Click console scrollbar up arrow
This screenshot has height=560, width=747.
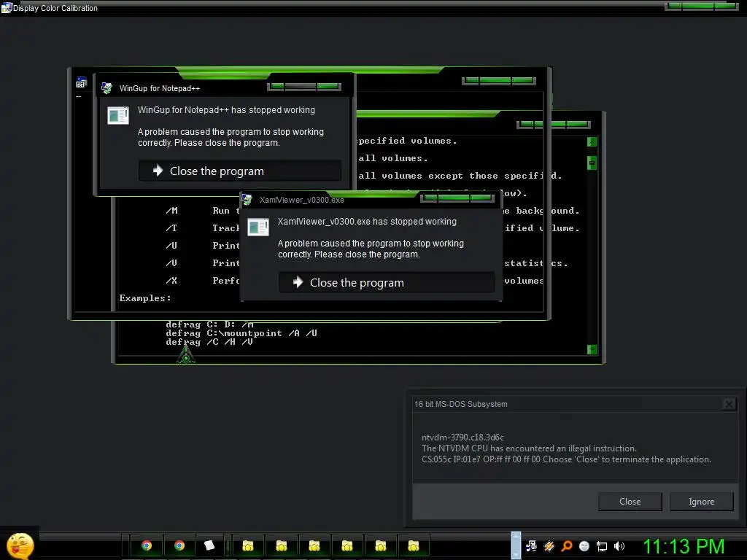tap(592, 142)
